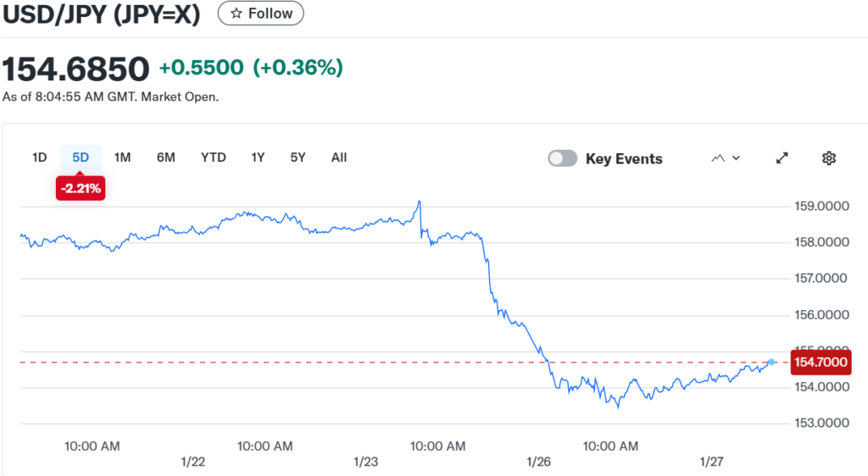Choose the 5Y time range
The height and width of the screenshot is (476, 868).
tap(298, 158)
